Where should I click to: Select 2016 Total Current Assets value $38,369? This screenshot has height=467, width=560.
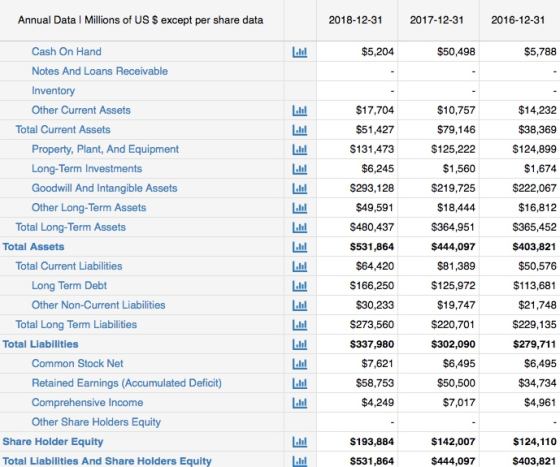[x=538, y=130]
